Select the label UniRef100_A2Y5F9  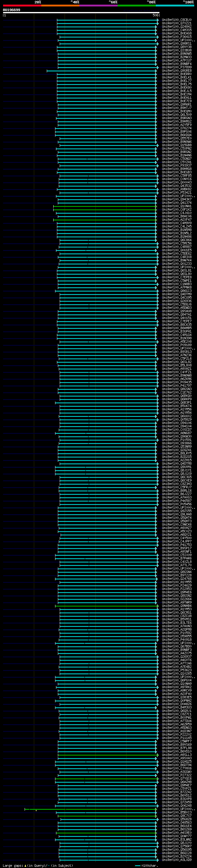pos(176,125)
